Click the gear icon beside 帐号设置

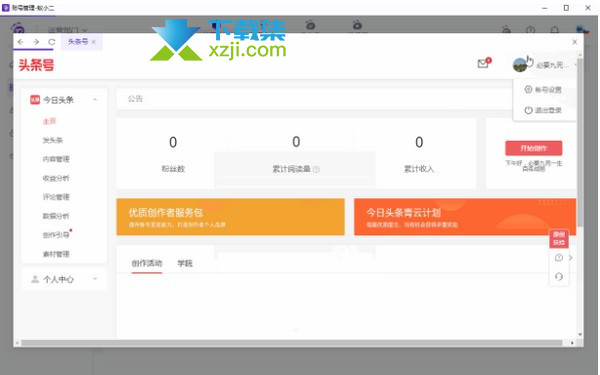click(528, 89)
